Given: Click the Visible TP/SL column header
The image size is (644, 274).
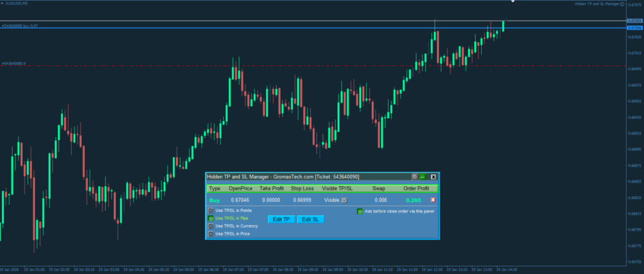Looking at the screenshot, I should coord(337,189).
